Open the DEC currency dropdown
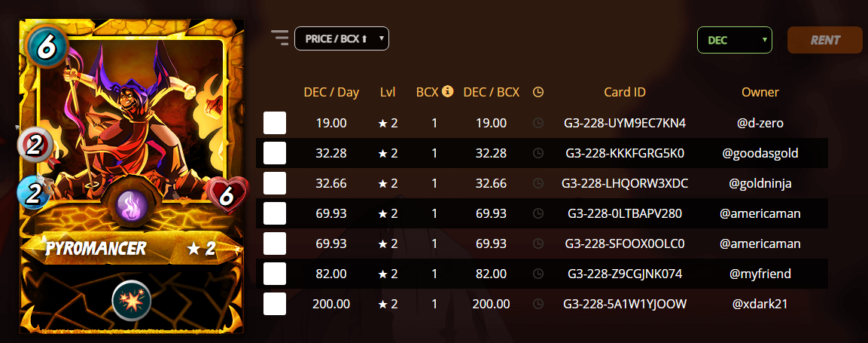Screen dimensions: 868x343 (x=735, y=40)
